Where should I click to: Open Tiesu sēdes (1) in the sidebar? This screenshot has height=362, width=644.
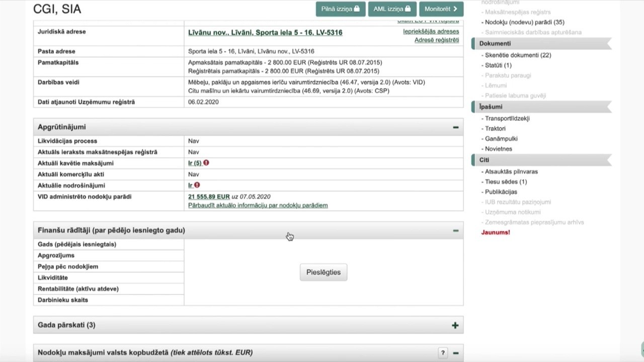tap(506, 182)
